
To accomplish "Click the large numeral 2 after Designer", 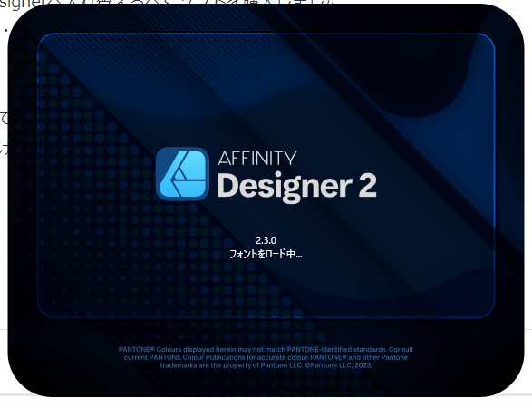I will point(367,185).
